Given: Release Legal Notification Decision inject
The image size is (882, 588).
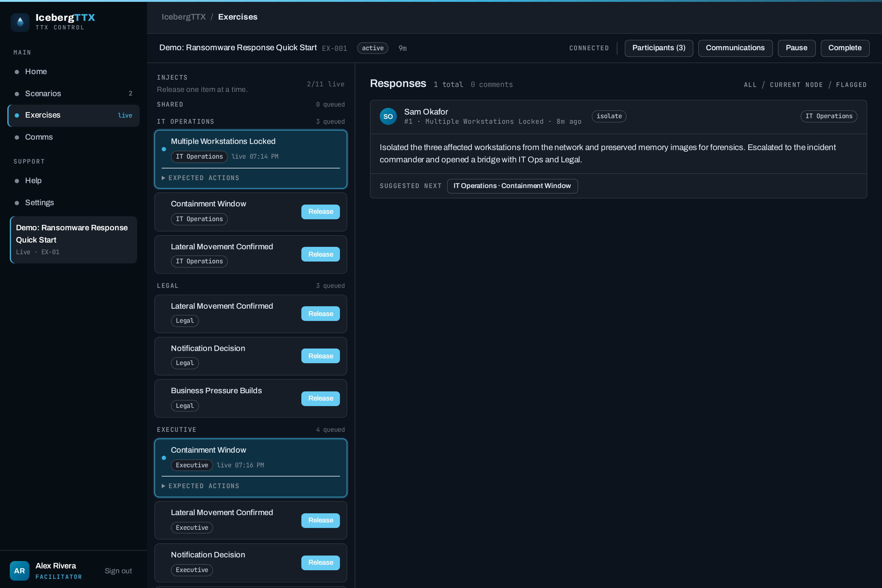Looking at the screenshot, I should (x=321, y=356).
